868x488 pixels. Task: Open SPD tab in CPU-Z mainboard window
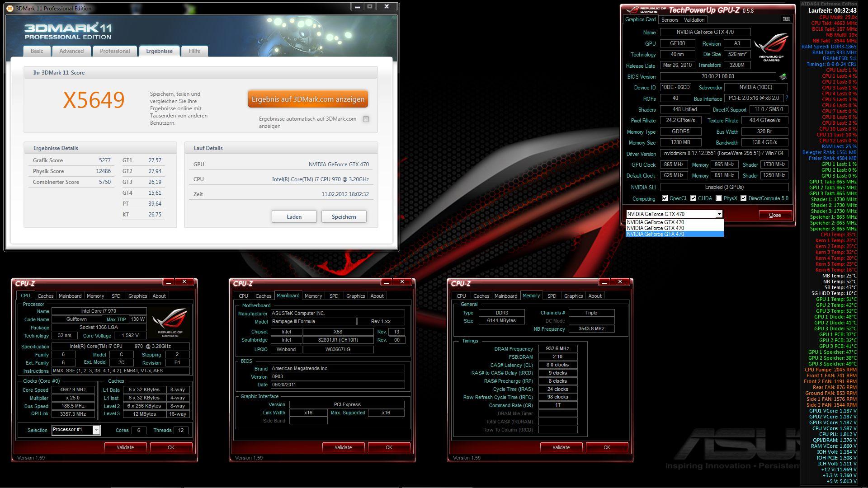click(x=334, y=296)
